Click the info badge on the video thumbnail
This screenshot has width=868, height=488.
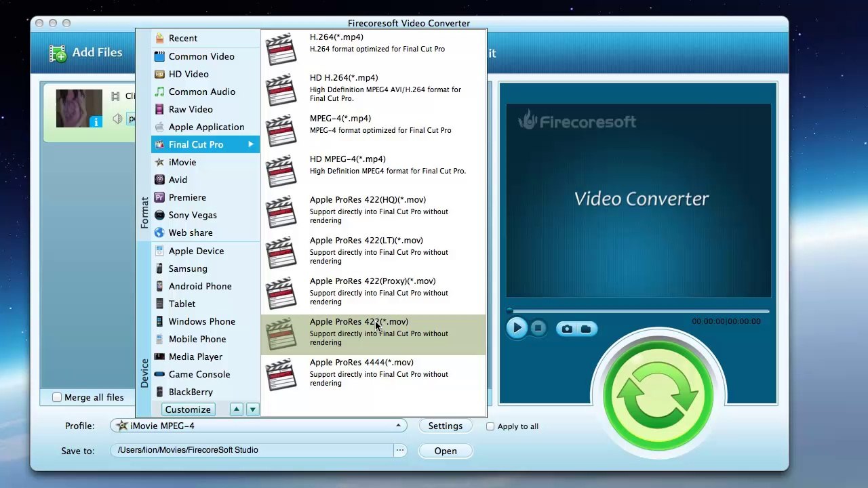[96, 121]
